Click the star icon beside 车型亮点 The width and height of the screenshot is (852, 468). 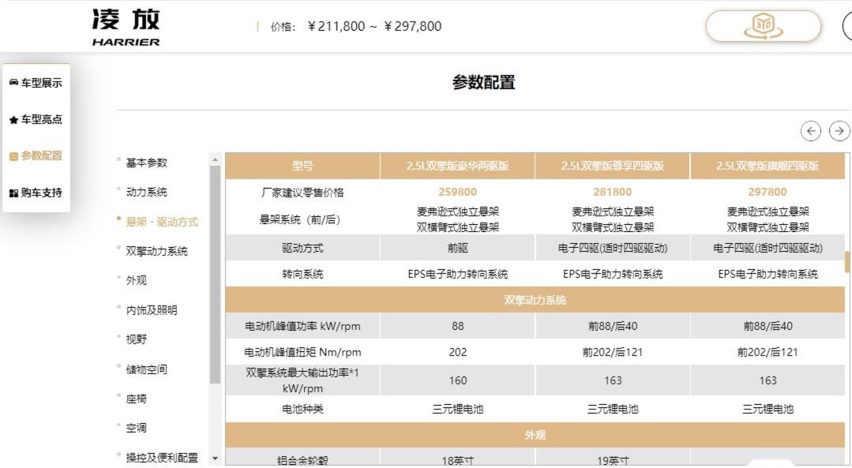(x=14, y=120)
